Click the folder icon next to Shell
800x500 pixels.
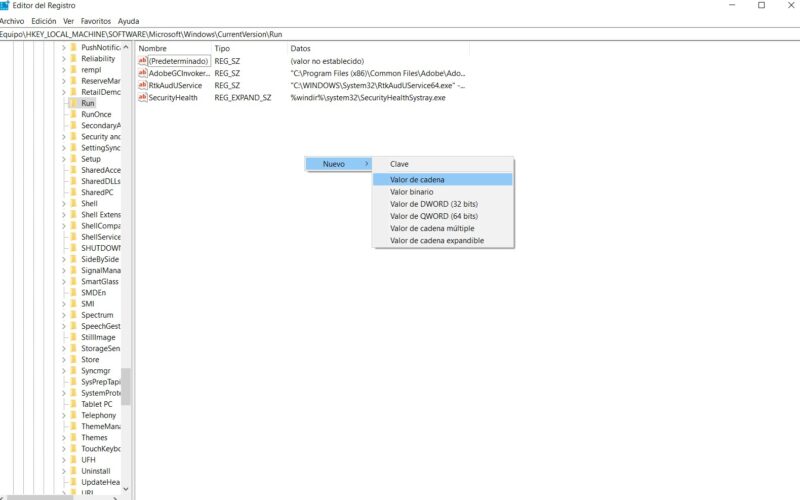click(x=73, y=203)
